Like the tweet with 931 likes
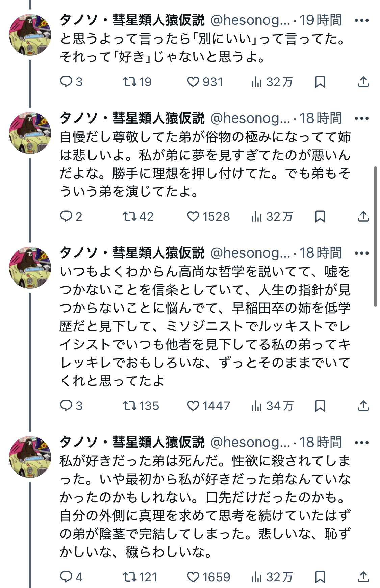The width and height of the screenshot is (380, 588). coord(193,82)
